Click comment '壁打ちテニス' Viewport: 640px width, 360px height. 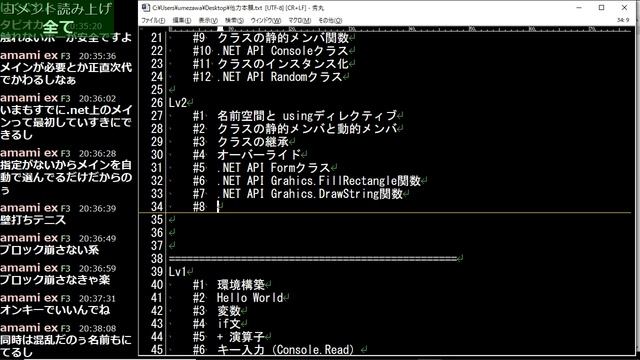[x=33, y=220]
